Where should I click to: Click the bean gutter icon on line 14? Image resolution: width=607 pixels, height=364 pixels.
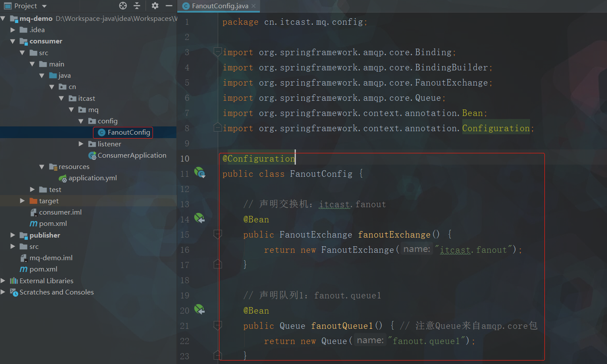pos(199,218)
